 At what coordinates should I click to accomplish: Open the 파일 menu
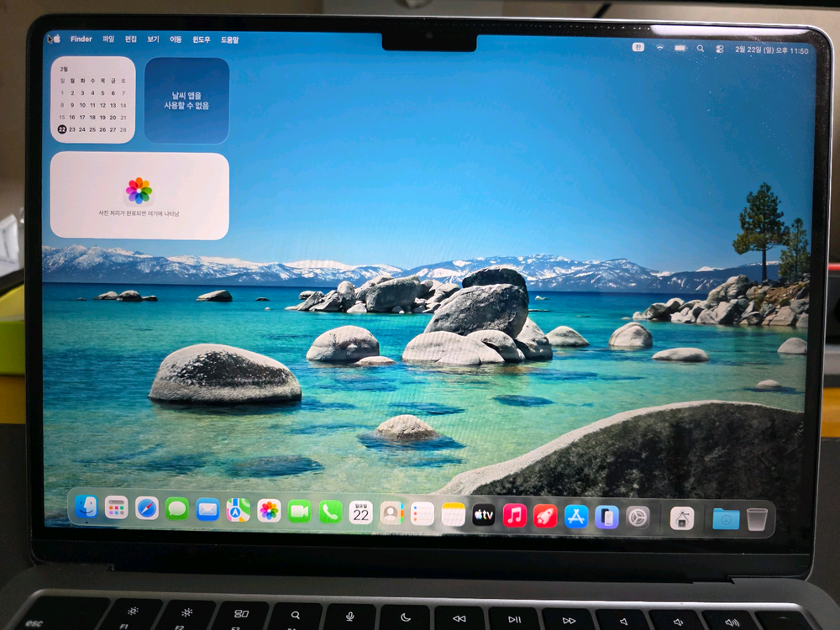tap(108, 39)
